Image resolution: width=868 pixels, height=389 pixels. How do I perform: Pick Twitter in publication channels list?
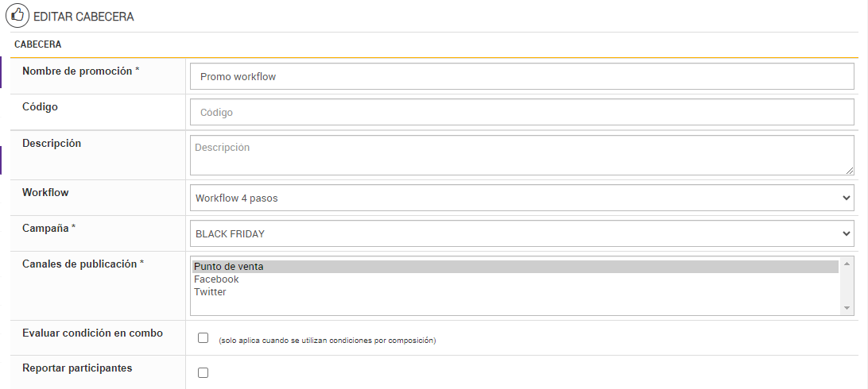pyautogui.click(x=210, y=292)
